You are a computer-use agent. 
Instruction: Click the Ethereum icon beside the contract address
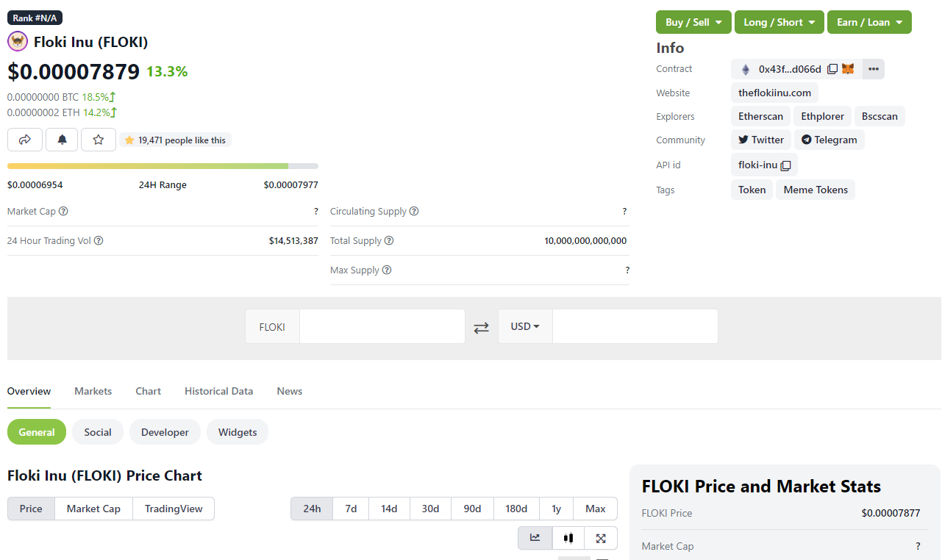[x=746, y=69]
